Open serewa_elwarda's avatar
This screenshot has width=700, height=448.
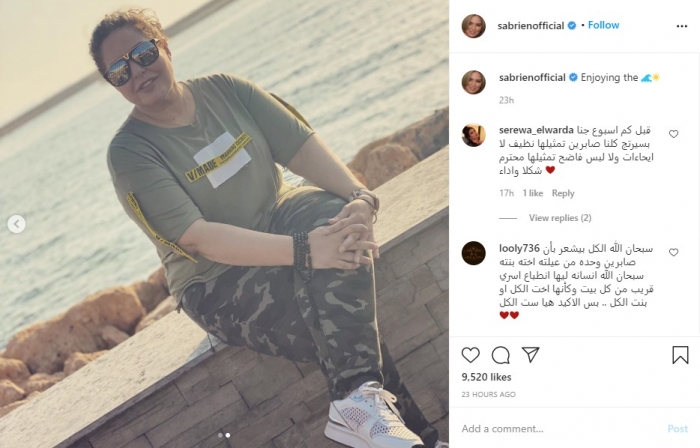coord(473,135)
